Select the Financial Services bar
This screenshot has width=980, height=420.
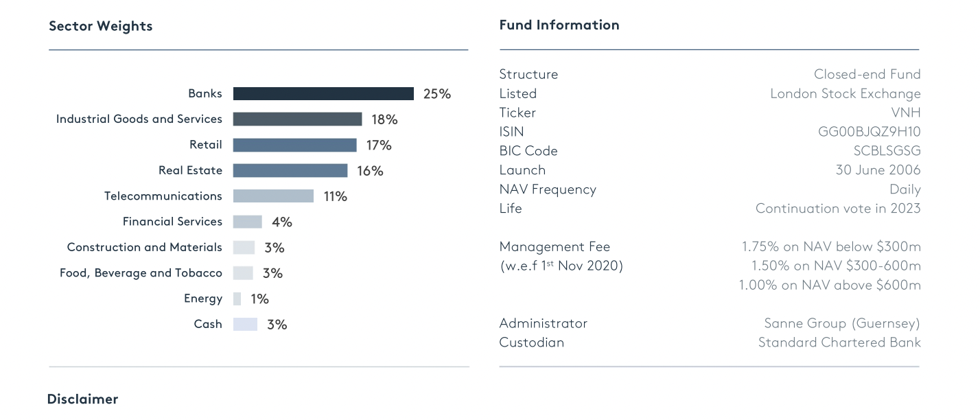click(247, 222)
